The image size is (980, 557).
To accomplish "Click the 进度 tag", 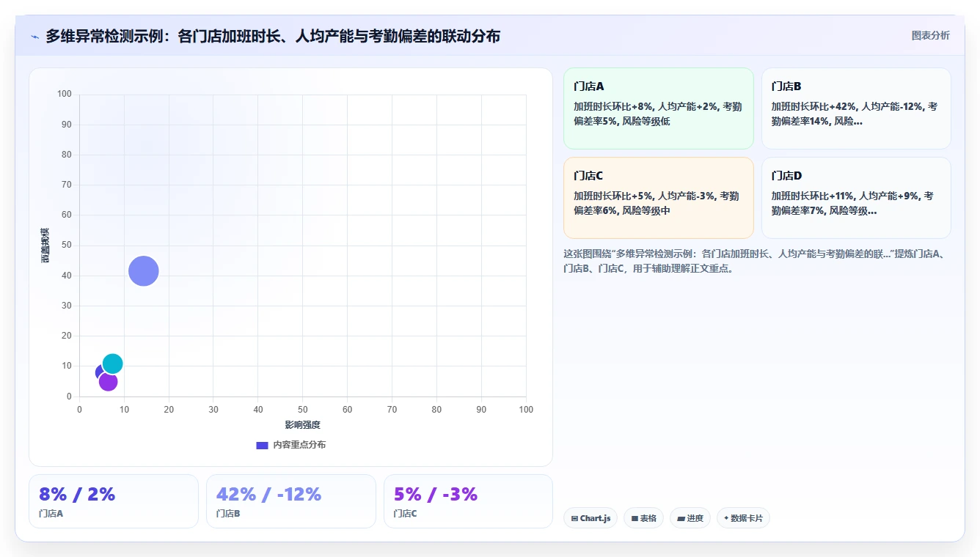I will (x=690, y=518).
